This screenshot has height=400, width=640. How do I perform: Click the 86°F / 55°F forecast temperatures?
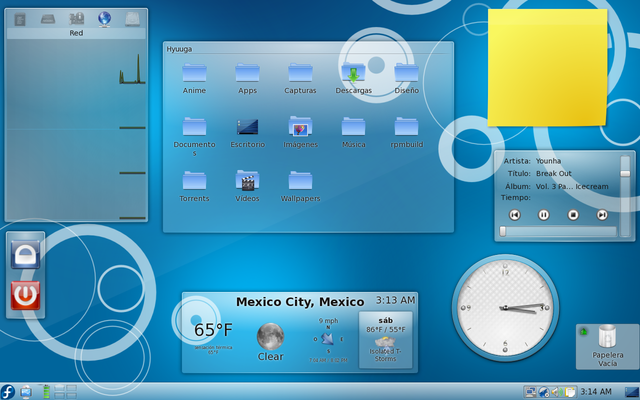pyautogui.click(x=386, y=329)
